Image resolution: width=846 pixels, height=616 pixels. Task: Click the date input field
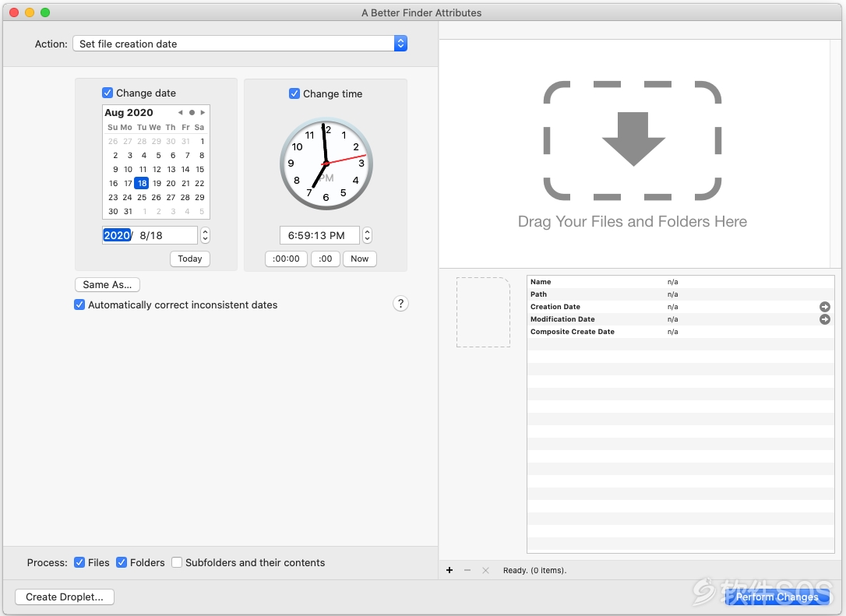coord(150,235)
